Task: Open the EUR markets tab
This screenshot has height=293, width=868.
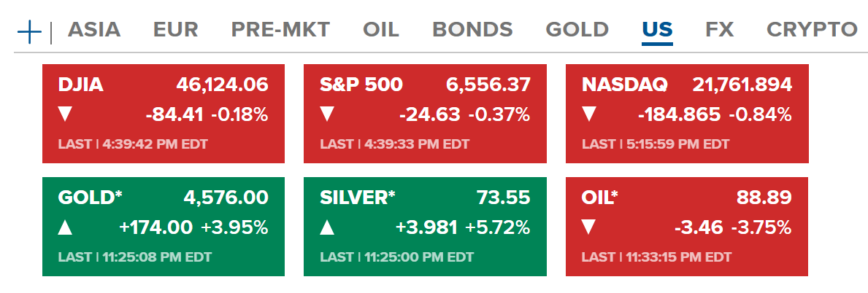Action: pos(176,30)
